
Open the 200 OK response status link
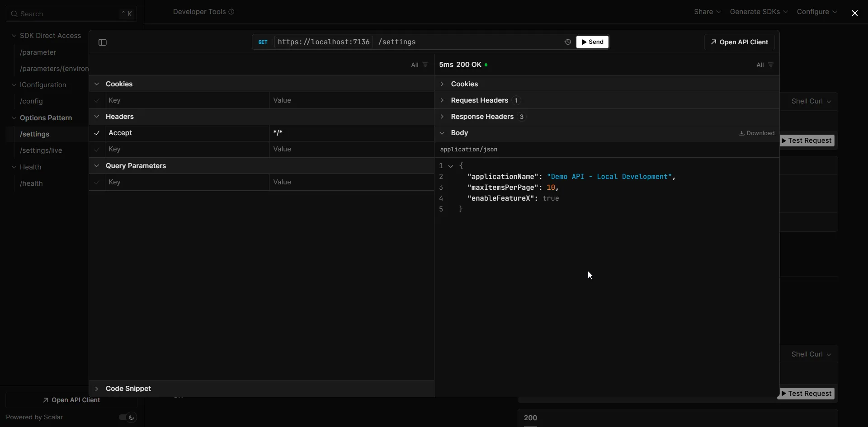(470, 65)
